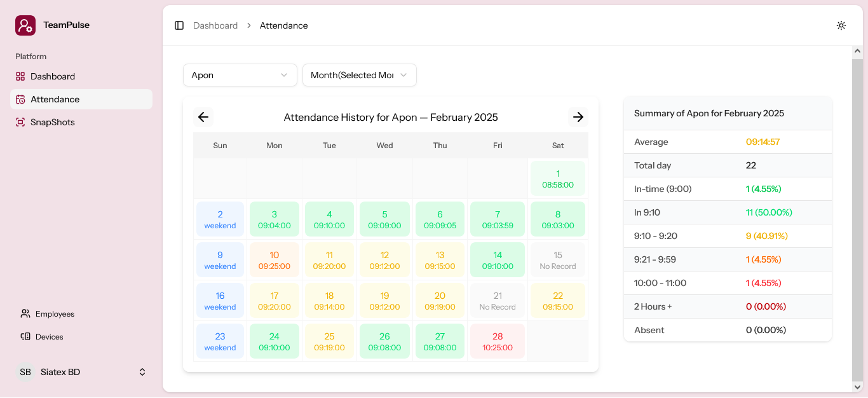Go to previous month with left arrow

coord(203,117)
